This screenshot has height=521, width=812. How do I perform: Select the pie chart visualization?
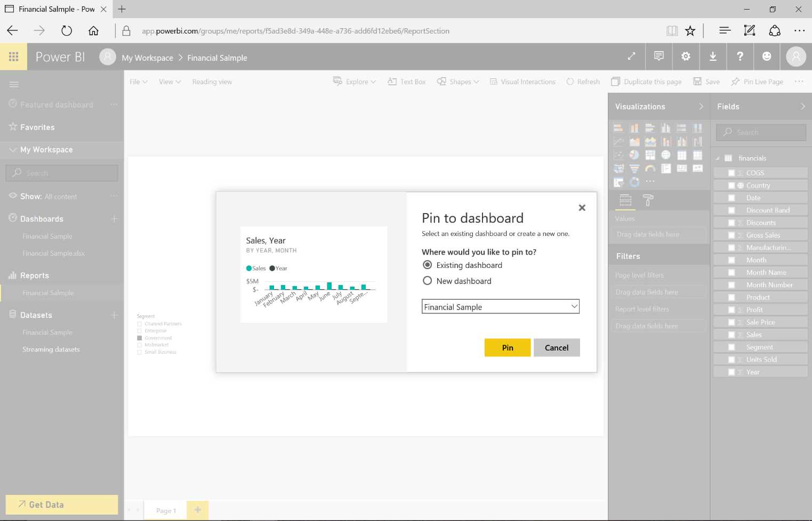[x=634, y=154]
